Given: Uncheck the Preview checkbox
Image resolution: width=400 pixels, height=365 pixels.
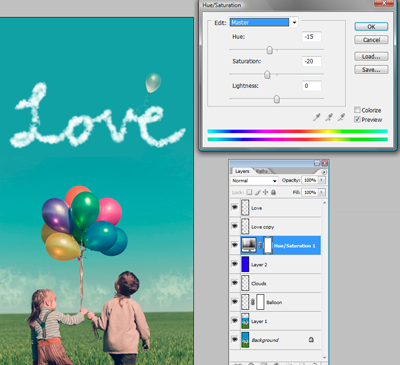Looking at the screenshot, I should coord(357,119).
